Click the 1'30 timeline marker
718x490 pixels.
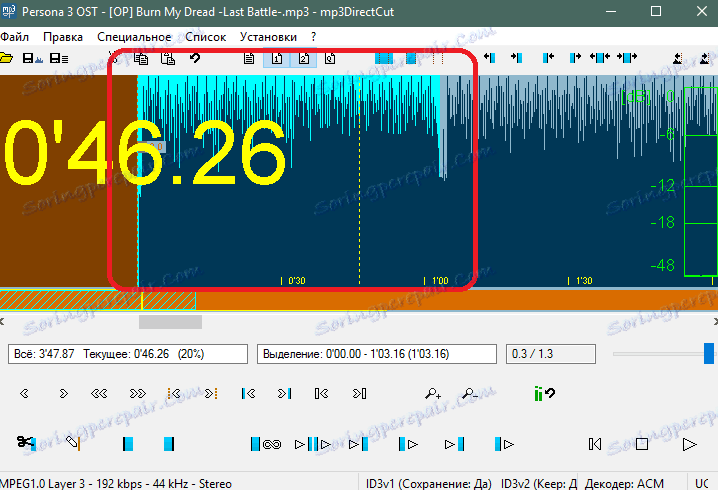[x=580, y=280]
